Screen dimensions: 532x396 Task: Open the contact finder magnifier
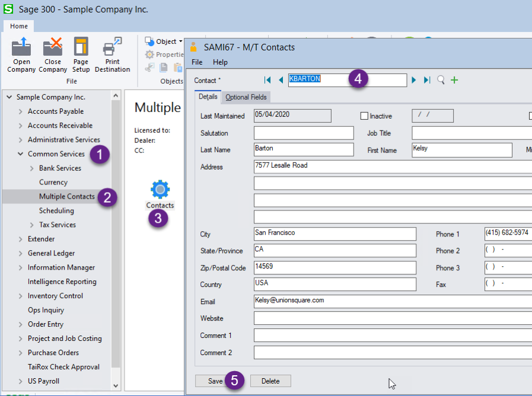pyautogui.click(x=441, y=80)
